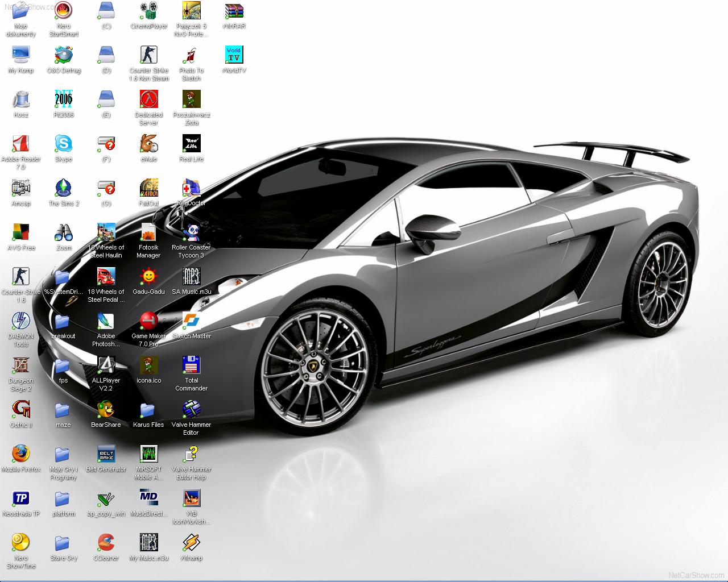Click the Roller Coaster Tycoon 3 icon
The width and height of the screenshot is (728, 582).
click(191, 232)
